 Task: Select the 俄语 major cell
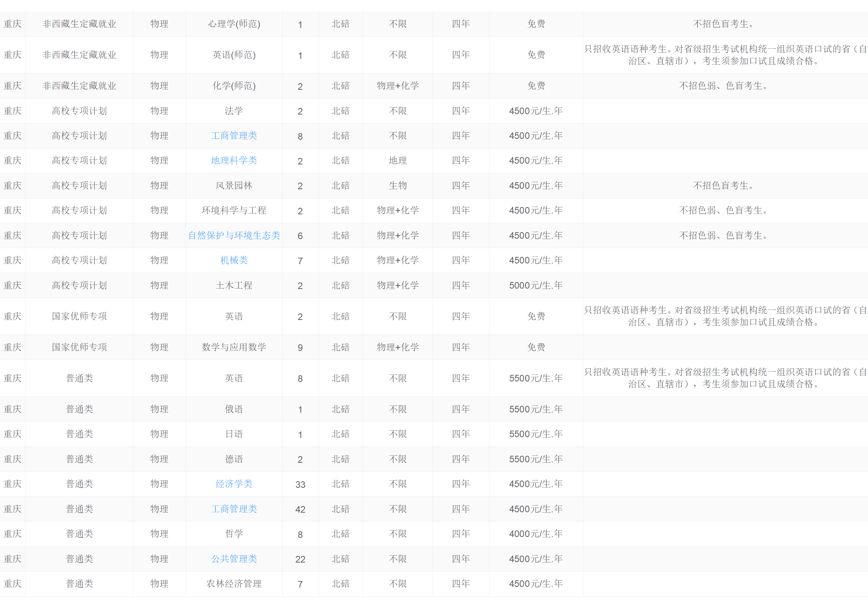[234, 409]
